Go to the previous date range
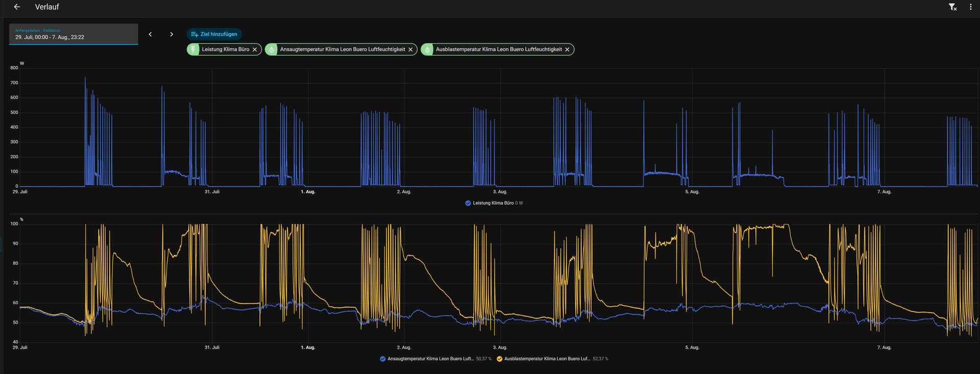Image resolution: width=980 pixels, height=374 pixels. pyautogui.click(x=150, y=34)
